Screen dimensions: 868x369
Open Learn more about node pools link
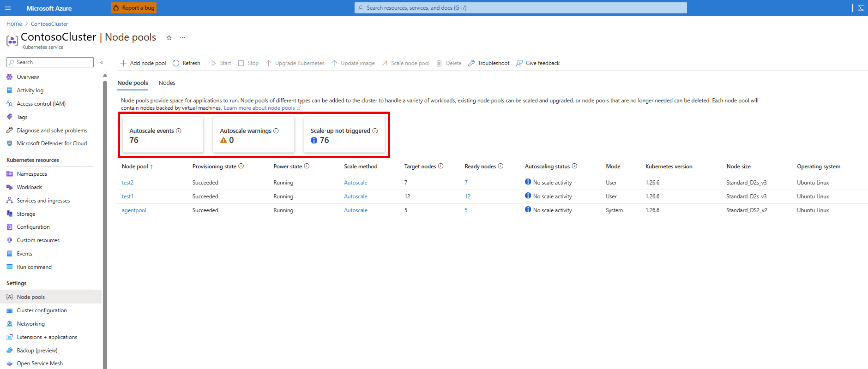pos(262,108)
